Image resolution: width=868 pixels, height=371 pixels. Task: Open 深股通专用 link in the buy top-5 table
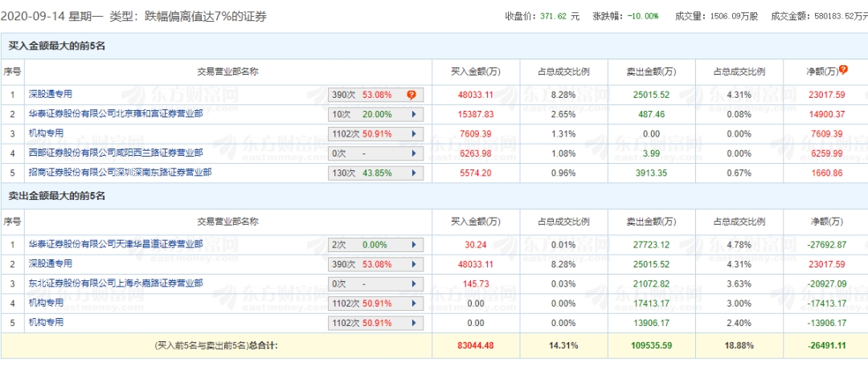pos(51,95)
